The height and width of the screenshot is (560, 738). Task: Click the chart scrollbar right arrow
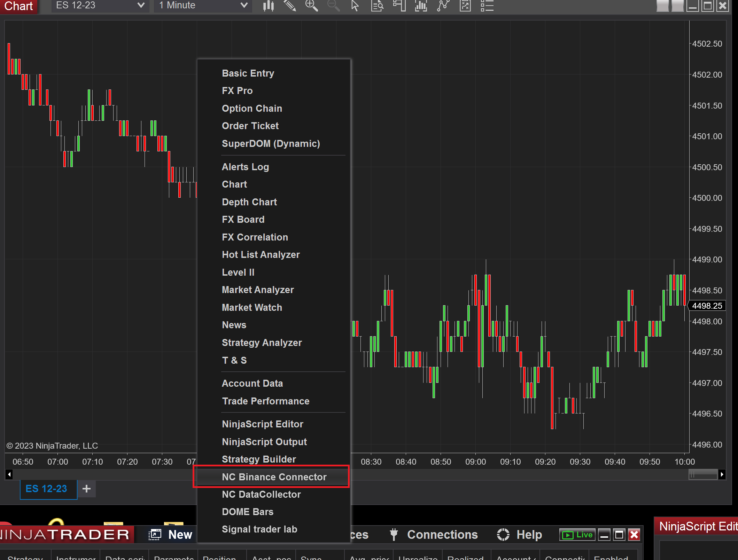click(721, 474)
